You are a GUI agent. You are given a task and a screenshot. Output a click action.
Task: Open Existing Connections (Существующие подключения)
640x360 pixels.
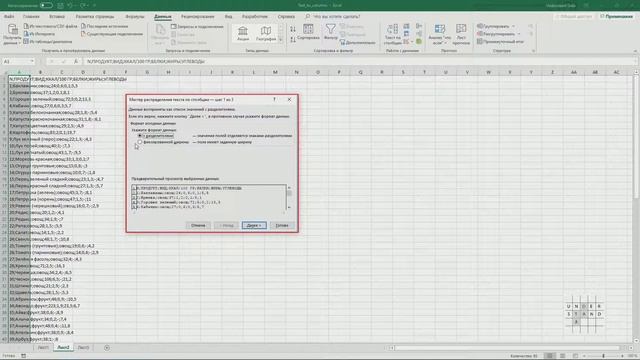click(112, 34)
